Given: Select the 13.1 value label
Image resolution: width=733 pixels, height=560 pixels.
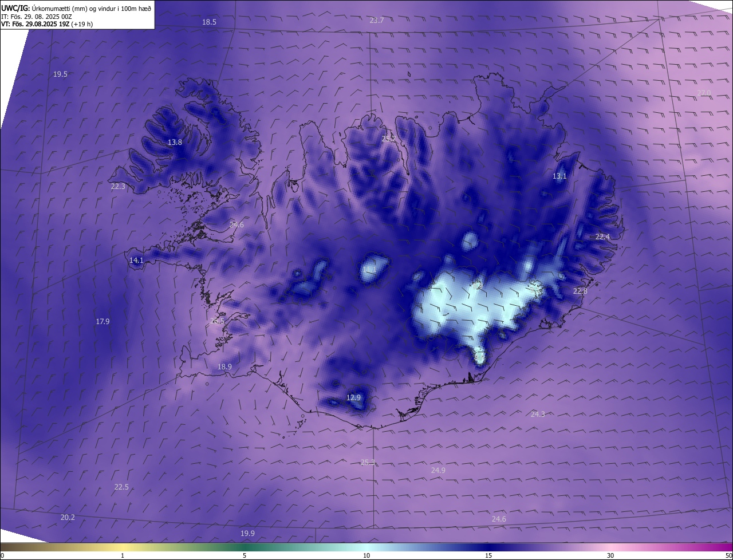Looking at the screenshot, I should [x=559, y=176].
